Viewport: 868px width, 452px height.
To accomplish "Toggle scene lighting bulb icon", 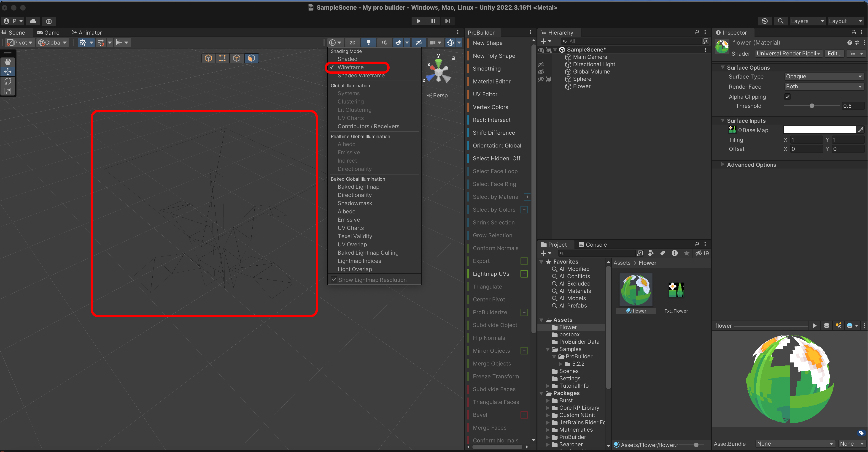I will (368, 43).
